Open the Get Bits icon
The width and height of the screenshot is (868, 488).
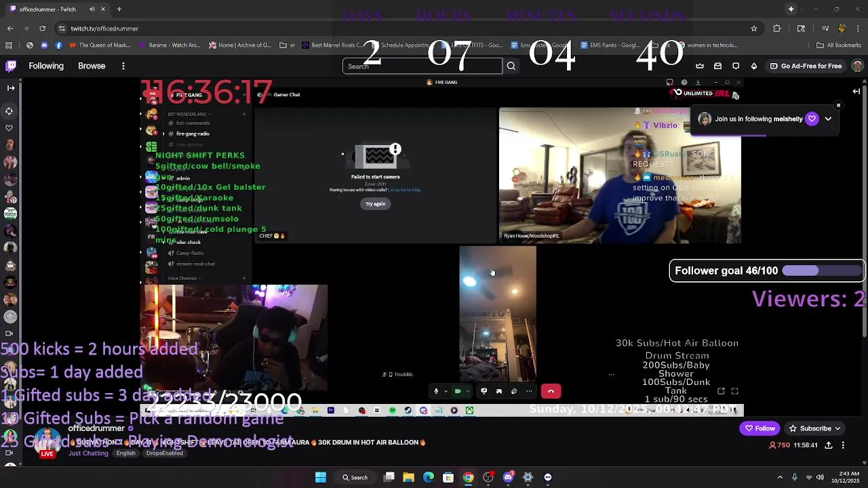(754, 66)
